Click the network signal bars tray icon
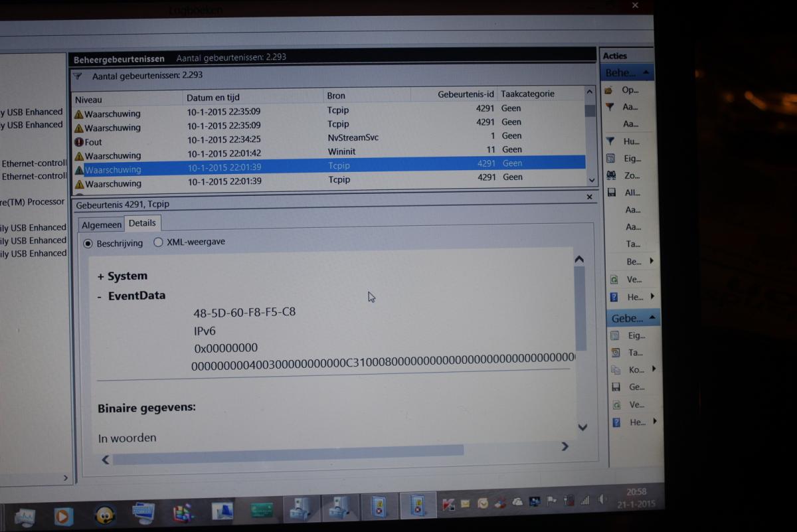 click(585, 499)
